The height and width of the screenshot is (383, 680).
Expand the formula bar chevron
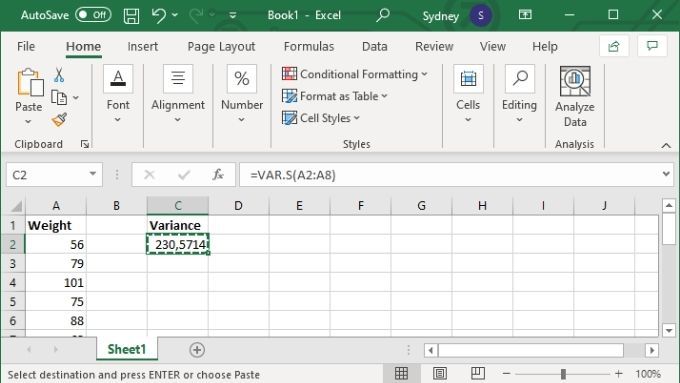pyautogui.click(x=666, y=174)
